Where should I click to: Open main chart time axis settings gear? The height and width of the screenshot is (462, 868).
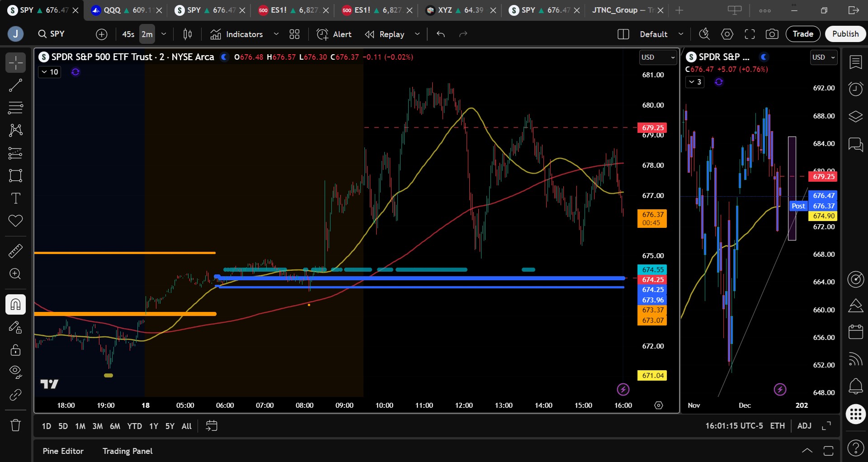(659, 405)
